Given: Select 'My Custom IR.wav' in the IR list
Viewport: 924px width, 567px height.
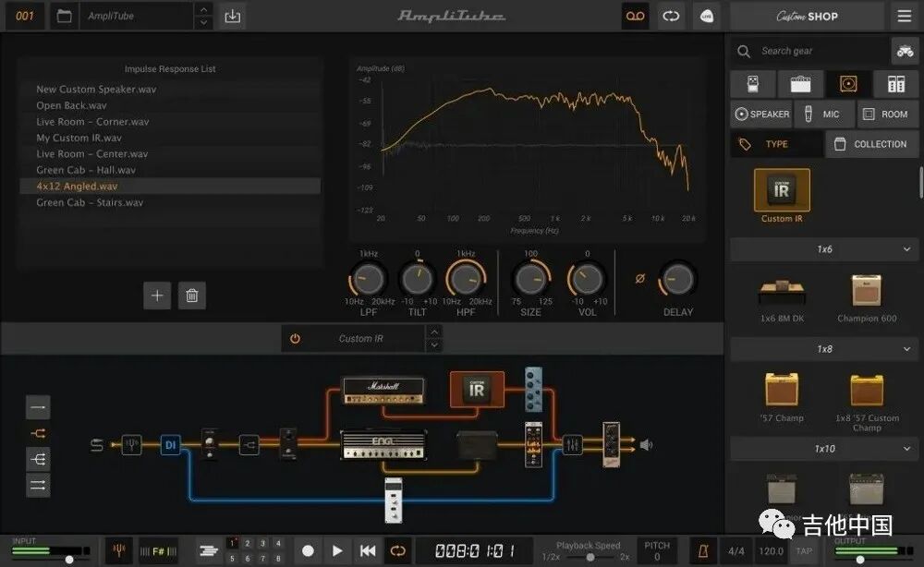Looking at the screenshot, I should pos(170,138).
